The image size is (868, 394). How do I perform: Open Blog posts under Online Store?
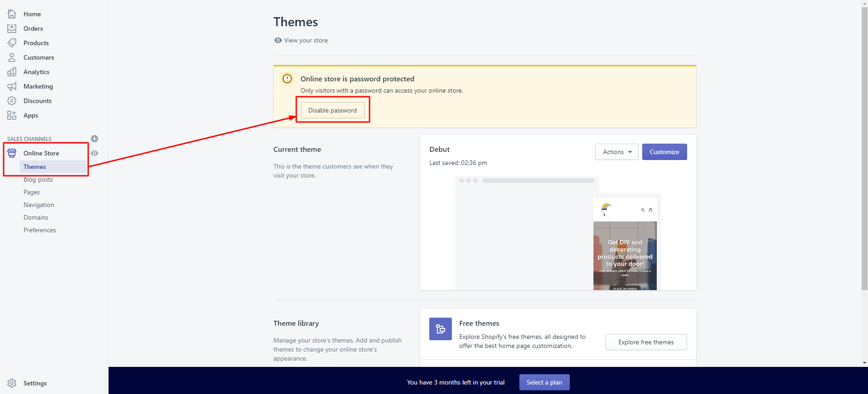38,179
